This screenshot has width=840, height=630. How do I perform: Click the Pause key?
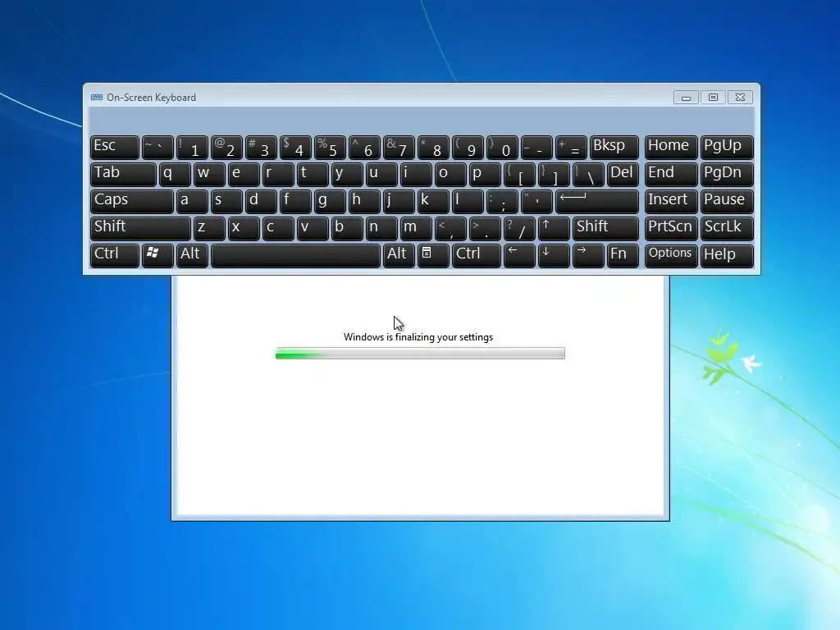(x=727, y=201)
